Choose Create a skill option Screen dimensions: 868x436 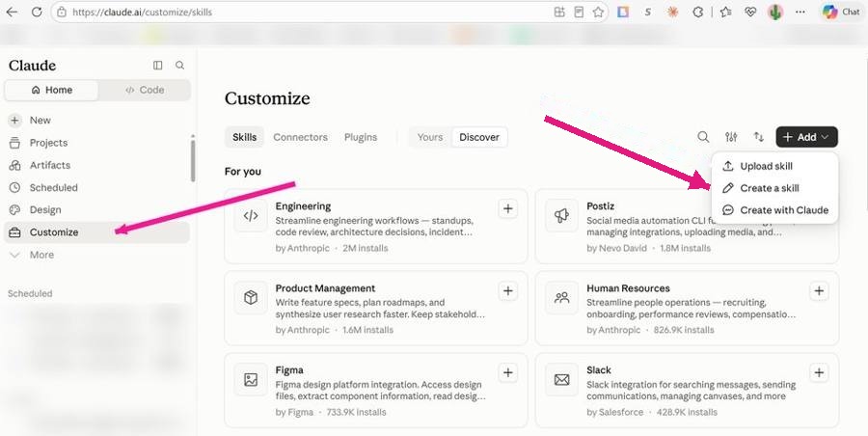[775, 188]
